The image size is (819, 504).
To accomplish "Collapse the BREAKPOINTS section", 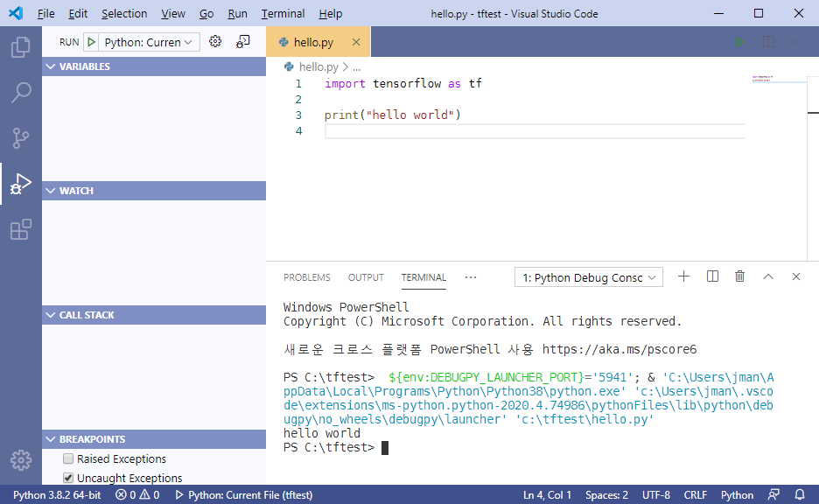I will (x=154, y=439).
